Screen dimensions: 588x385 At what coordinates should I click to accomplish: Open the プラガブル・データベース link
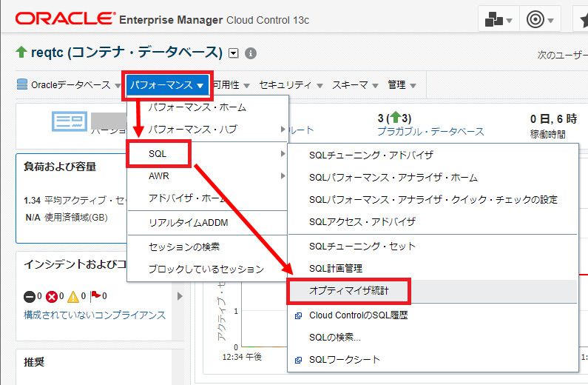(430, 131)
